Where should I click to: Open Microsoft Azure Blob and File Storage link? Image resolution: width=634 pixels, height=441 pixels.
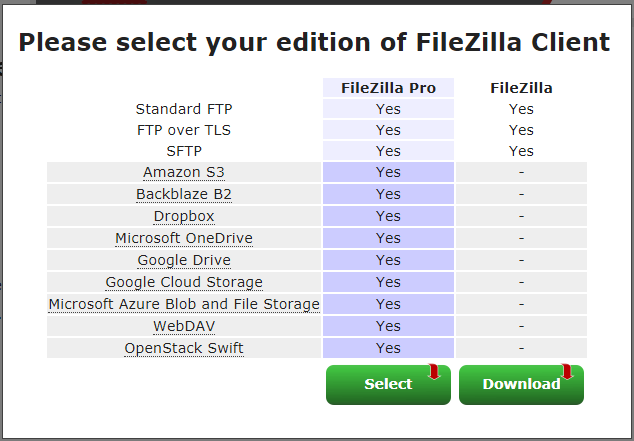pos(184,304)
